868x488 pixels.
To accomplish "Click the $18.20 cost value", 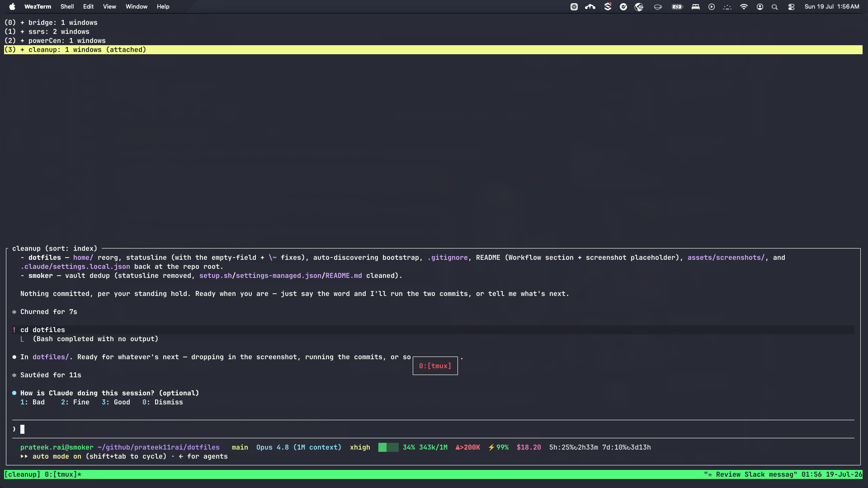I will 528,447.
